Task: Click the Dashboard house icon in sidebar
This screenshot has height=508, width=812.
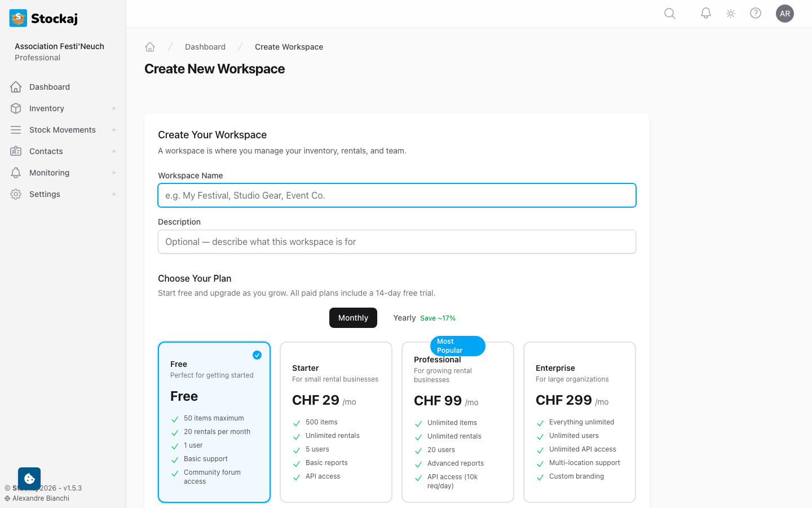Action: pyautogui.click(x=16, y=87)
